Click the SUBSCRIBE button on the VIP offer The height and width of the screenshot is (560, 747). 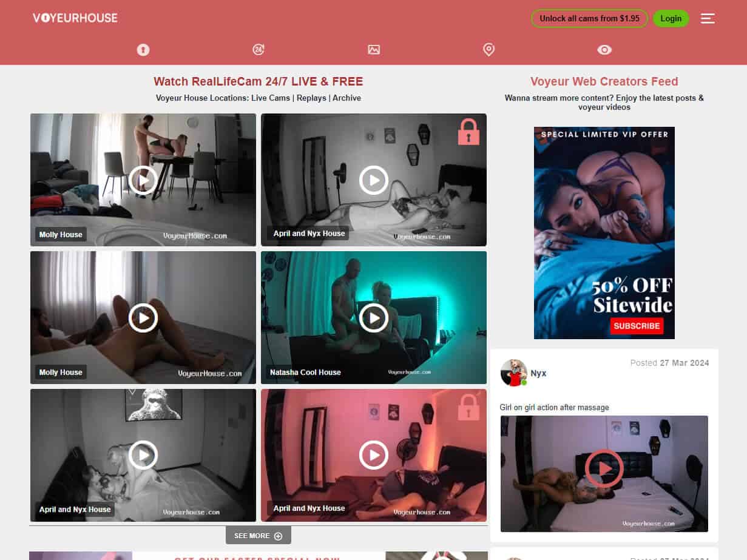tap(637, 326)
